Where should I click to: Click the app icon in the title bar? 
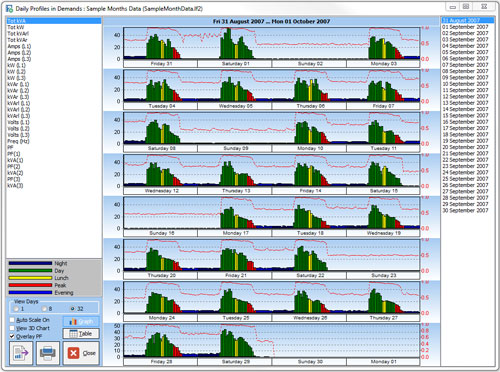(x=9, y=8)
